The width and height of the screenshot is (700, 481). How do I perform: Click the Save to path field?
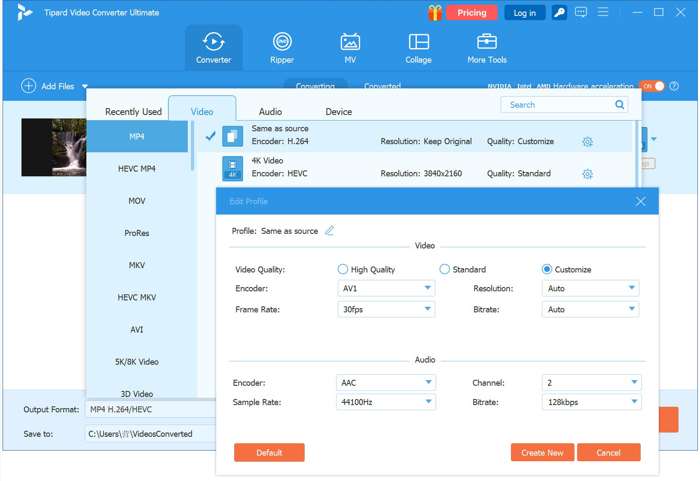(151, 433)
